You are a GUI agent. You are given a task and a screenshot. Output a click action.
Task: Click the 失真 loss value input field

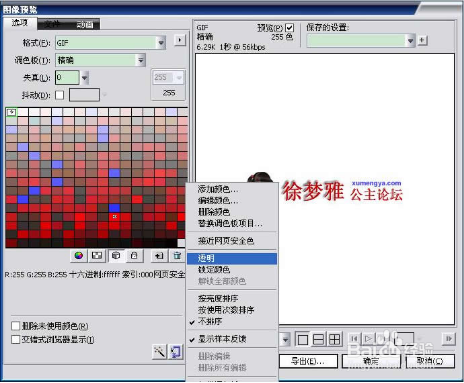[x=67, y=78]
